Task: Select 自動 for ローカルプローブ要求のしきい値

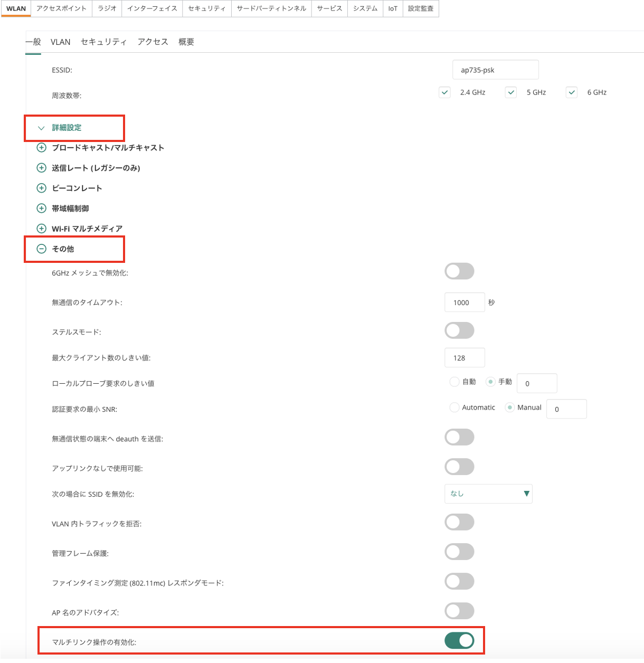Action: tap(454, 382)
